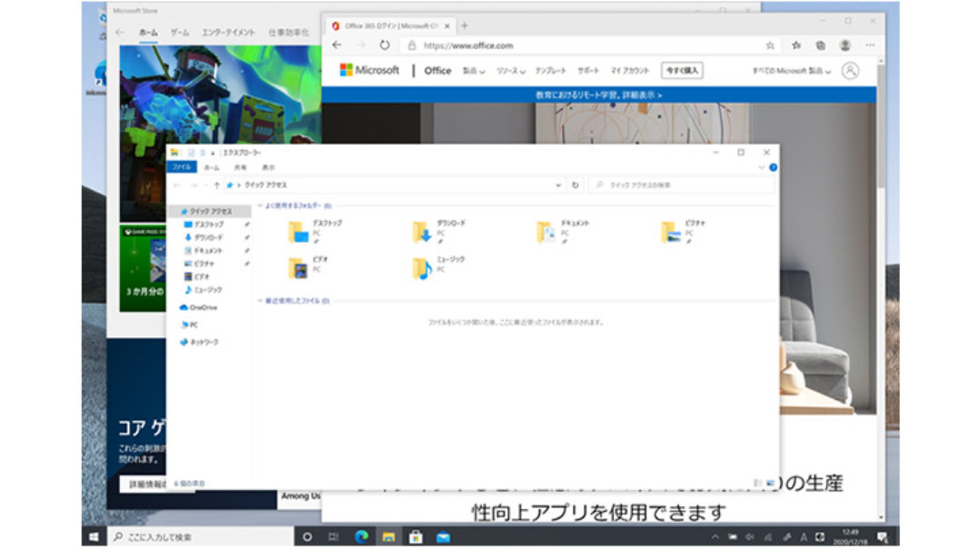Select エンターテイメント tab in Microsoft Store

[228, 33]
